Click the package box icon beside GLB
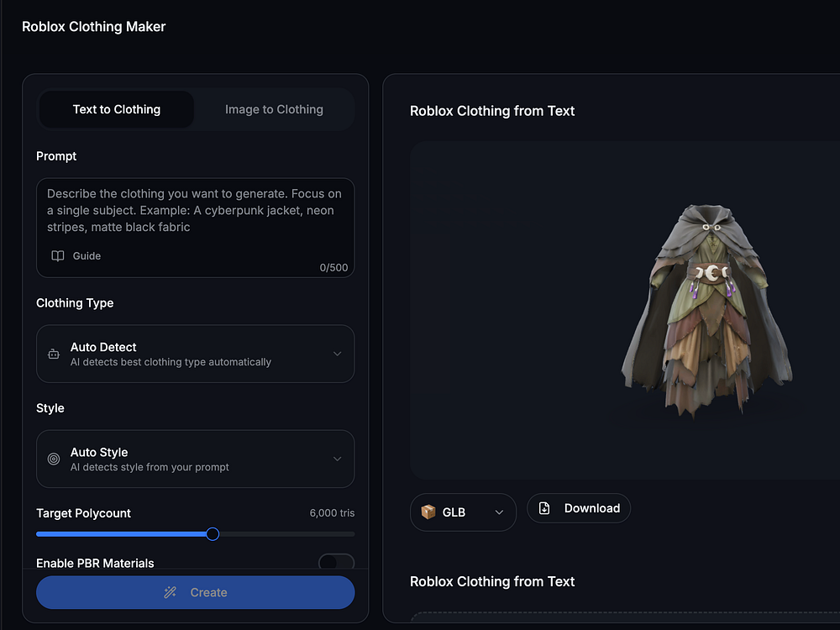840x630 pixels. (428, 512)
